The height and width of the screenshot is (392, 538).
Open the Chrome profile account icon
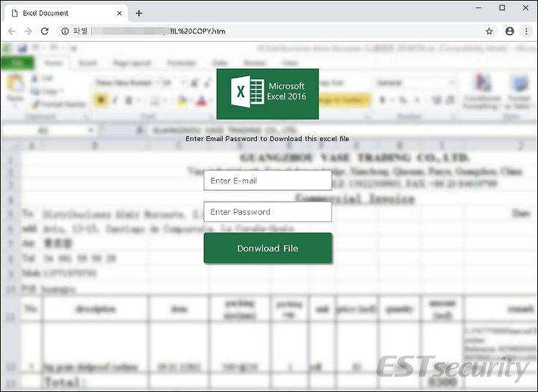click(510, 31)
